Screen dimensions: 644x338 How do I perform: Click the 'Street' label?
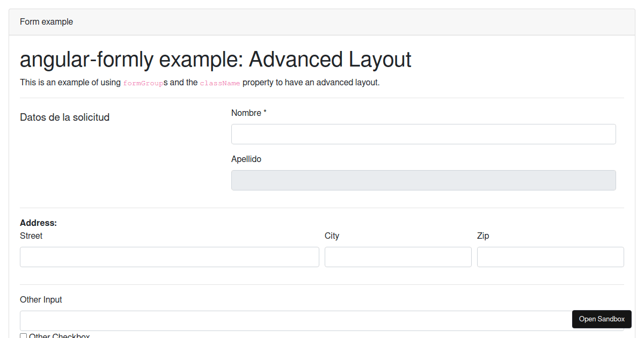point(31,236)
